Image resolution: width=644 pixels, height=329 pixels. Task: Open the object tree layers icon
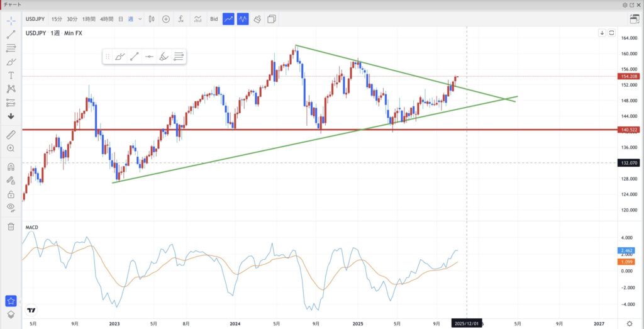tap(11, 314)
